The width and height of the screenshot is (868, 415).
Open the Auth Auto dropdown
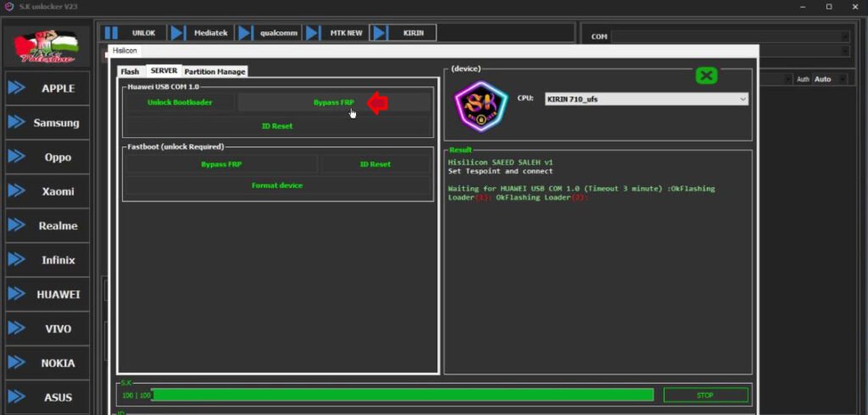[x=830, y=79]
